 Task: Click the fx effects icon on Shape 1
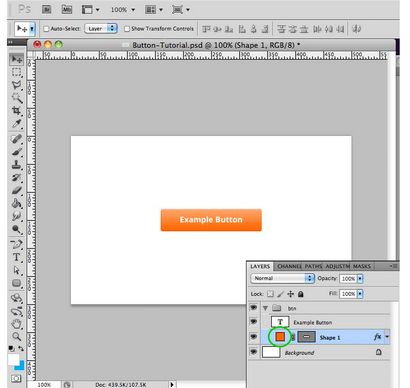(x=377, y=337)
